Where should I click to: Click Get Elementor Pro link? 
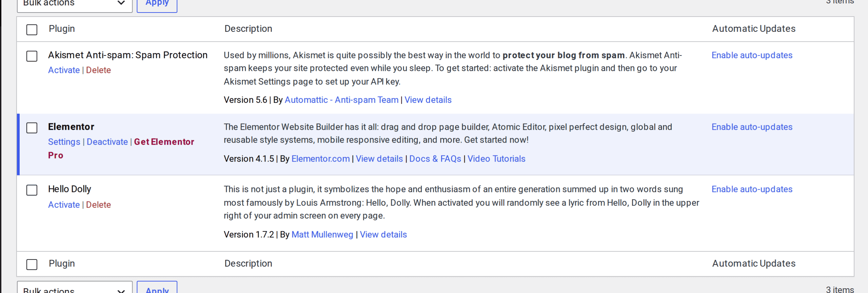[121, 148]
